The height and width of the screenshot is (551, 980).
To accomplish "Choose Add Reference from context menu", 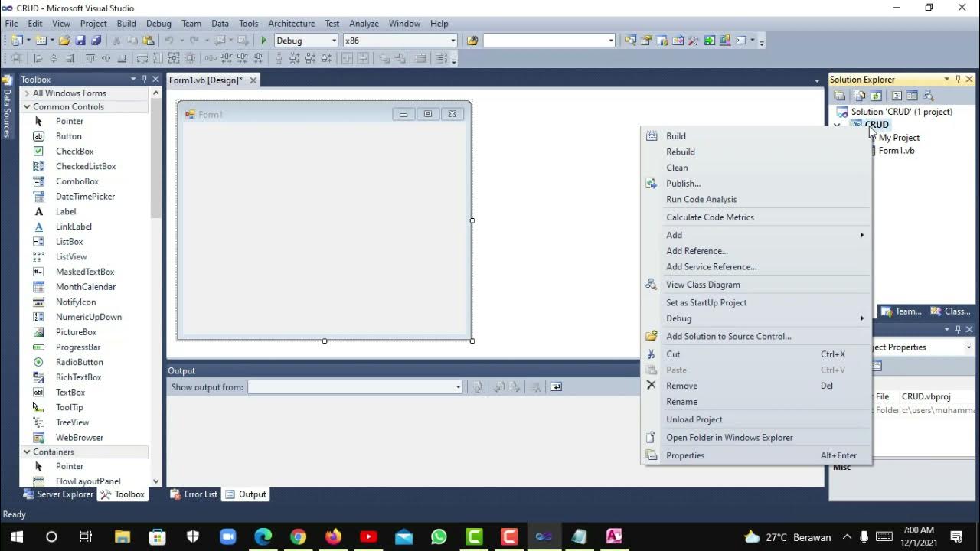I will (x=756, y=251).
